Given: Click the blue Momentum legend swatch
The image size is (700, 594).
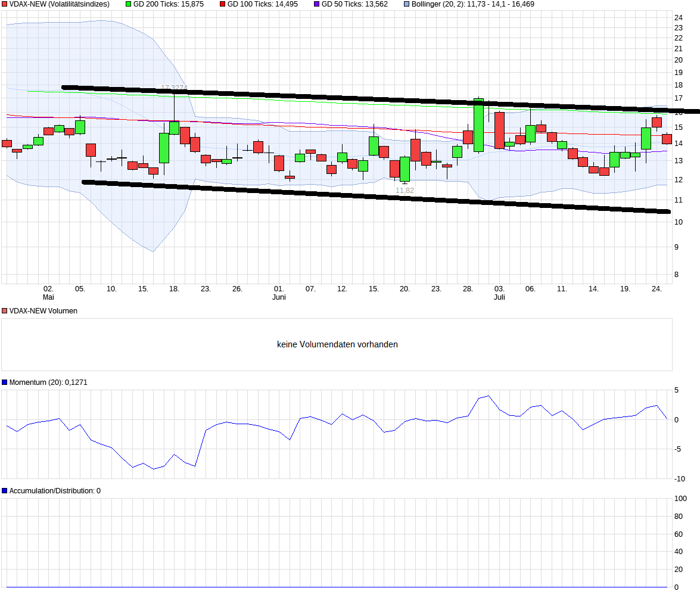Looking at the screenshot, I should click(x=4, y=382).
